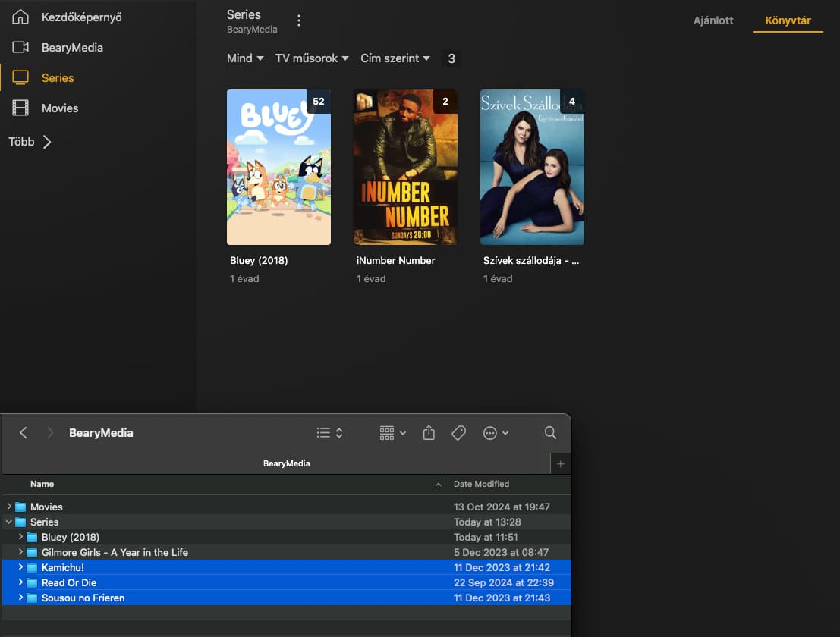Open the Cím szerint sort dropdown

coord(395,58)
